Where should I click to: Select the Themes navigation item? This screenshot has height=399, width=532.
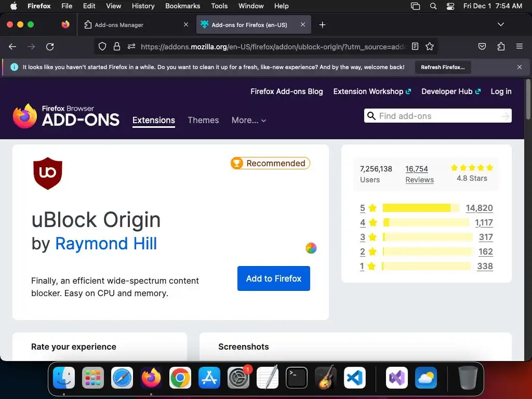pos(203,120)
